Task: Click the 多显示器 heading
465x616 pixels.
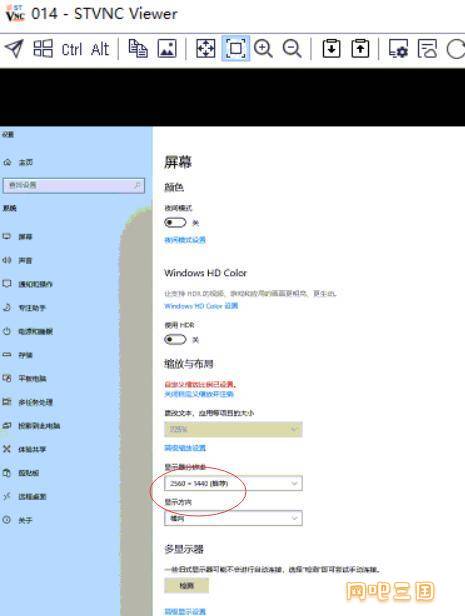Action: 184,549
